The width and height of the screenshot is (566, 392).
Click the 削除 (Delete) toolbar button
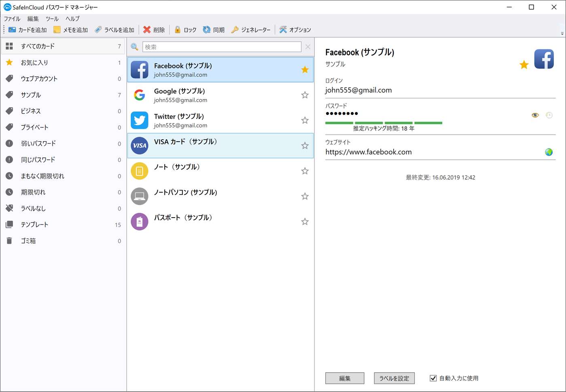(154, 30)
